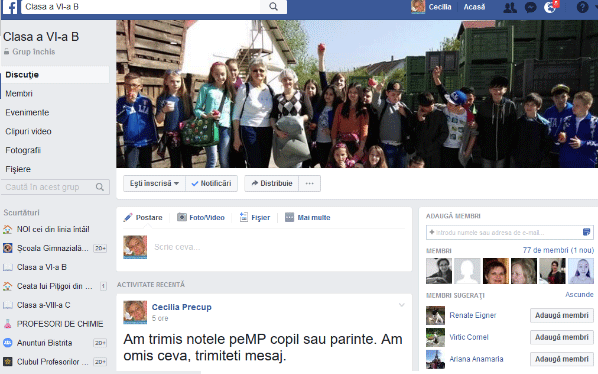The width and height of the screenshot is (598, 374).
Task: Click the Clasa a VI-a B group title
Action: [41, 37]
